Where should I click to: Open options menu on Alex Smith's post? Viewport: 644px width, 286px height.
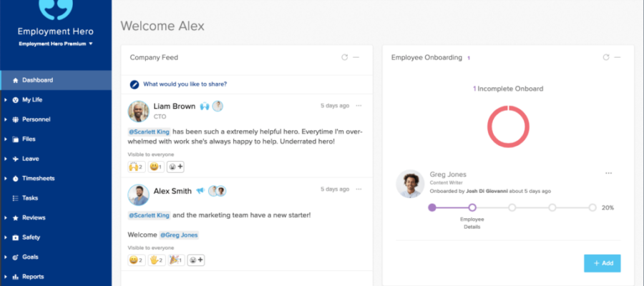pyautogui.click(x=358, y=189)
